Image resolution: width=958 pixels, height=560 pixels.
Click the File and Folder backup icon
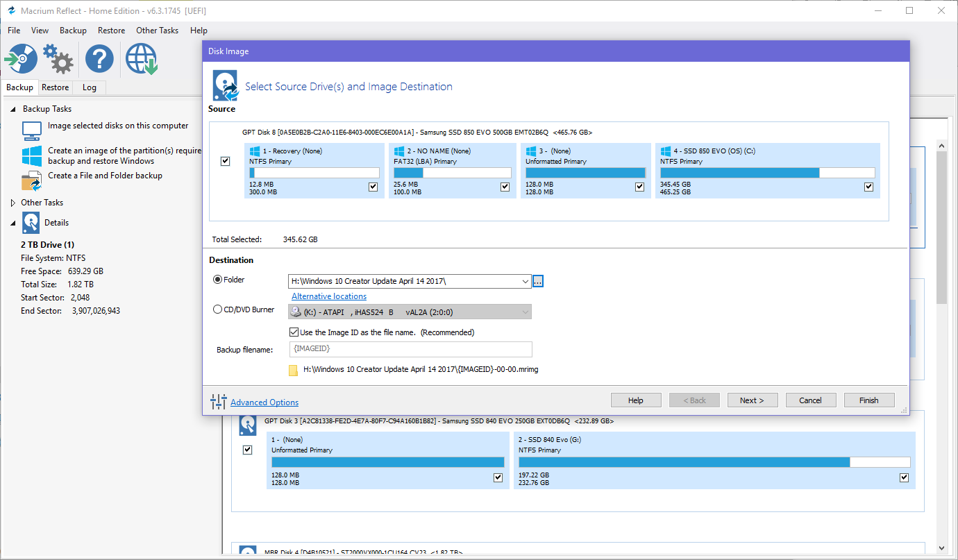coord(32,180)
